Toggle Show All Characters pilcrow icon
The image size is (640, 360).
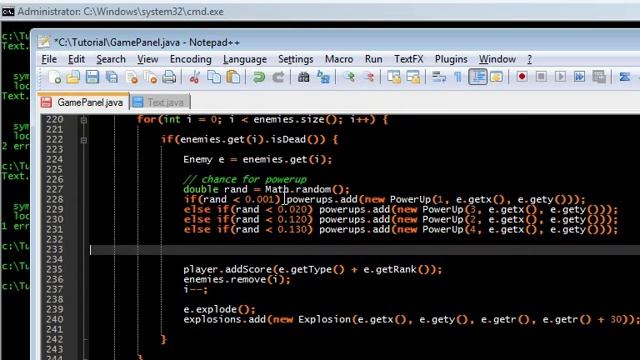458,77
